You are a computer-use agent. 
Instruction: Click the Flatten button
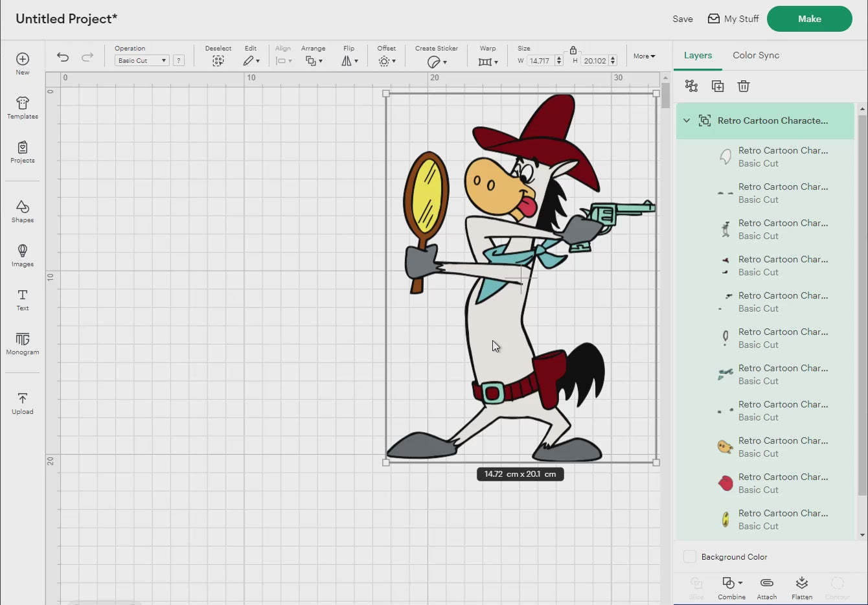pos(802,588)
